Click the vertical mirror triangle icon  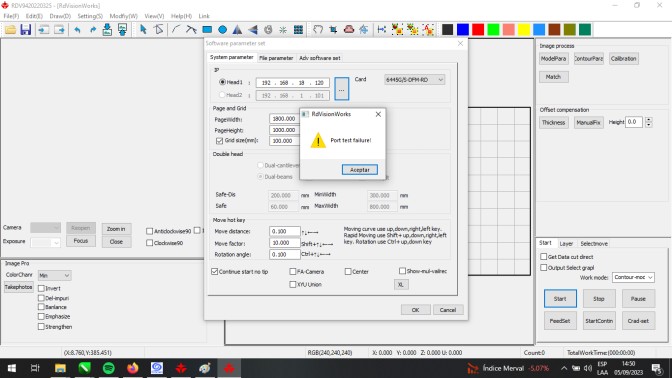click(x=253, y=30)
